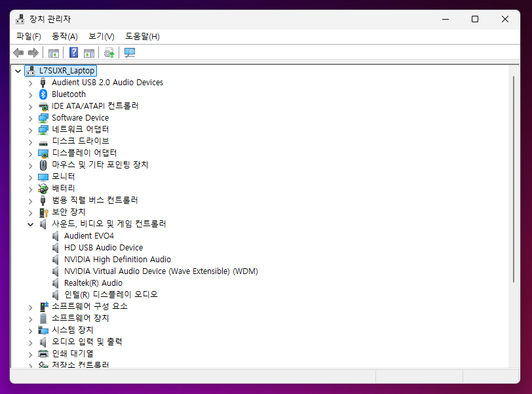The width and height of the screenshot is (532, 394).
Task: Expand Audient USB 2.0 Audio Devices
Action: (31, 83)
